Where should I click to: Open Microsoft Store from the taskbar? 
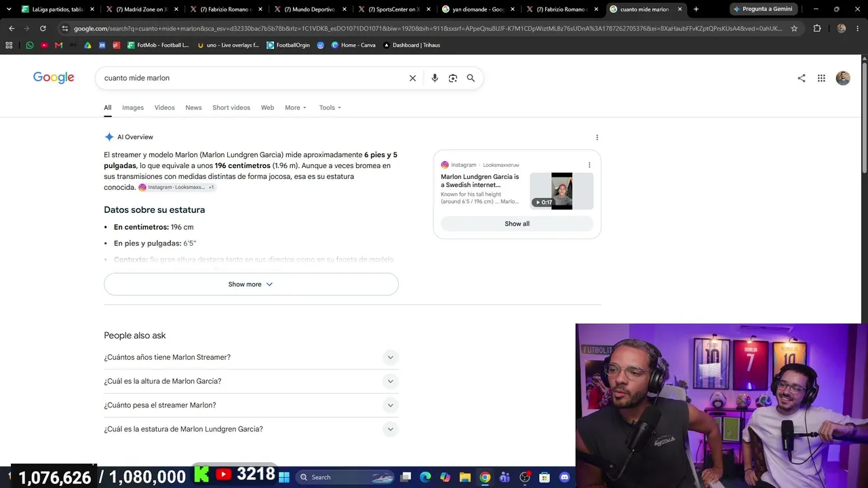click(545, 477)
